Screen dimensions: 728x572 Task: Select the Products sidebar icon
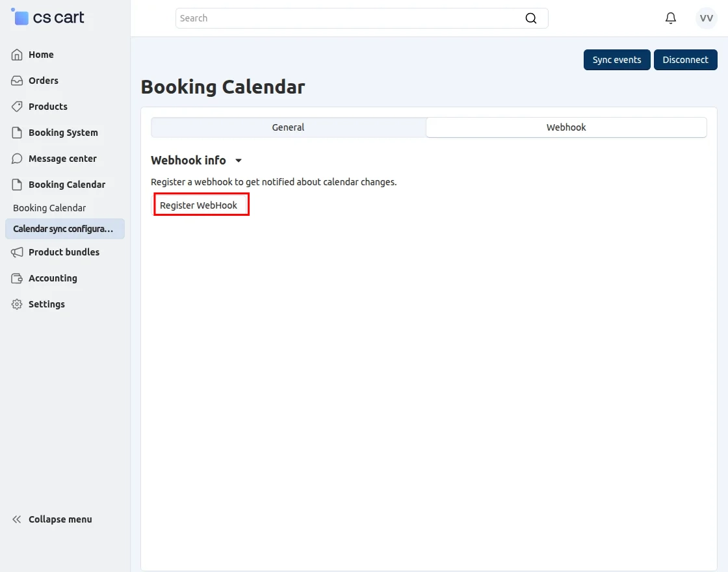(16, 107)
